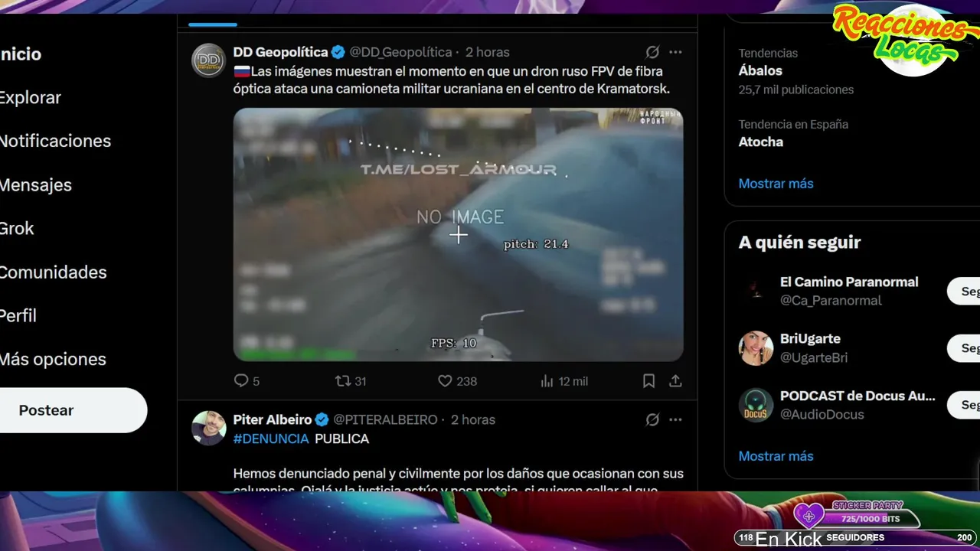Open the Piter Albeiro account name

coord(273,419)
